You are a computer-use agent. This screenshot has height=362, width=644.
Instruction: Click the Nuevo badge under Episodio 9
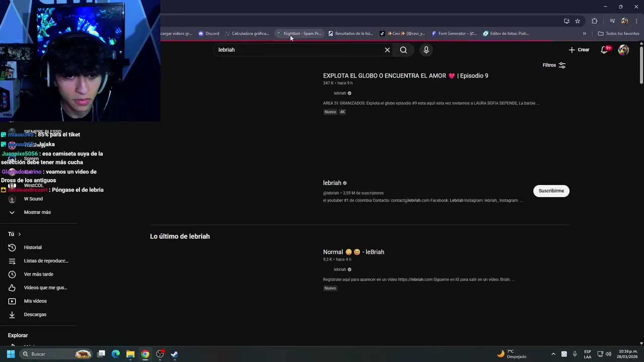[x=330, y=112]
